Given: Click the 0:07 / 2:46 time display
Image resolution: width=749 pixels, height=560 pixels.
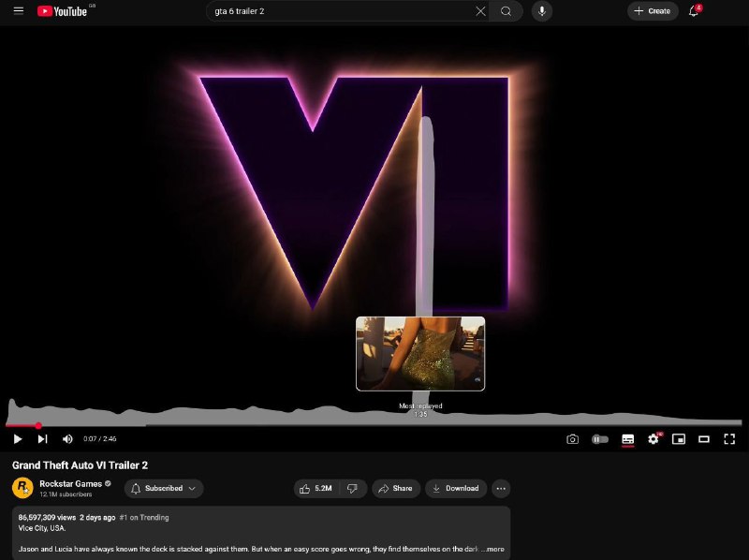Looking at the screenshot, I should point(100,438).
